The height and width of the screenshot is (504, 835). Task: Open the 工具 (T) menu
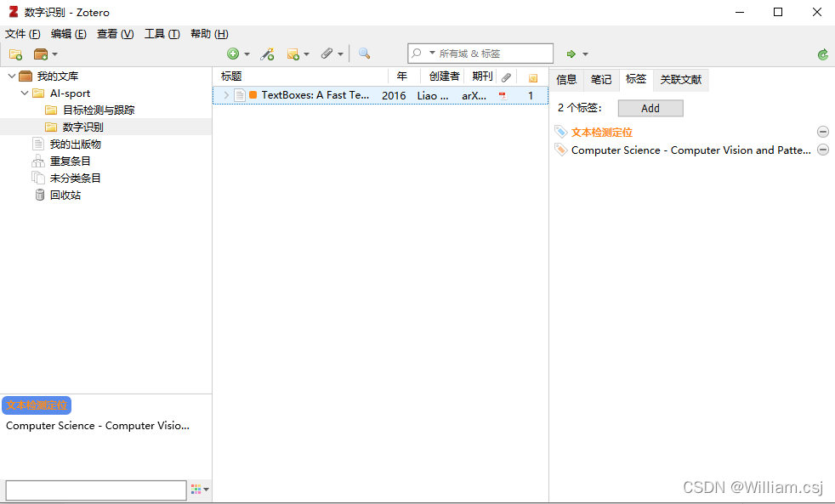(x=162, y=34)
